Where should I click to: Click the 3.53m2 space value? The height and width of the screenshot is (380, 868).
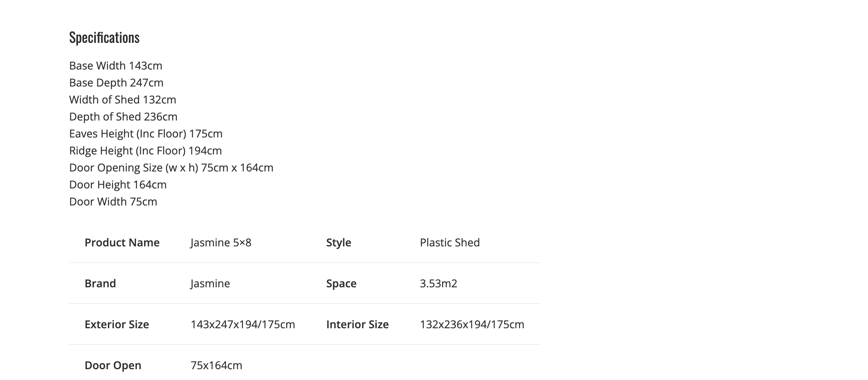point(438,283)
